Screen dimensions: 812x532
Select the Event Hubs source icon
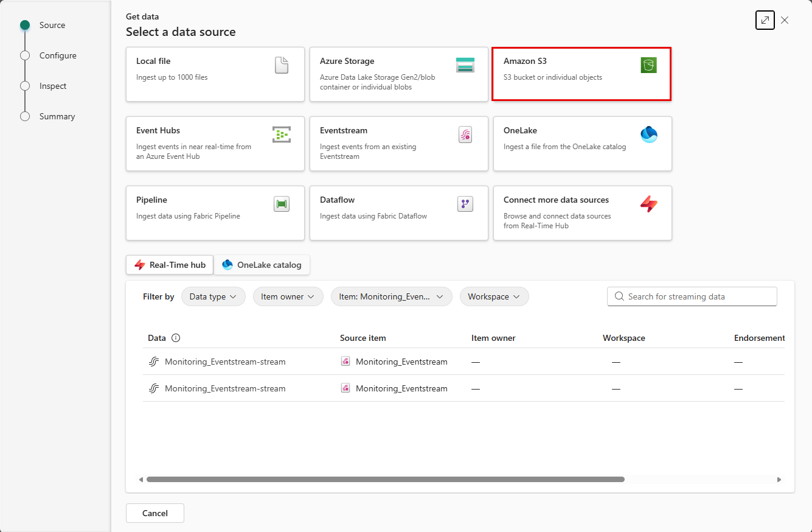(x=282, y=135)
